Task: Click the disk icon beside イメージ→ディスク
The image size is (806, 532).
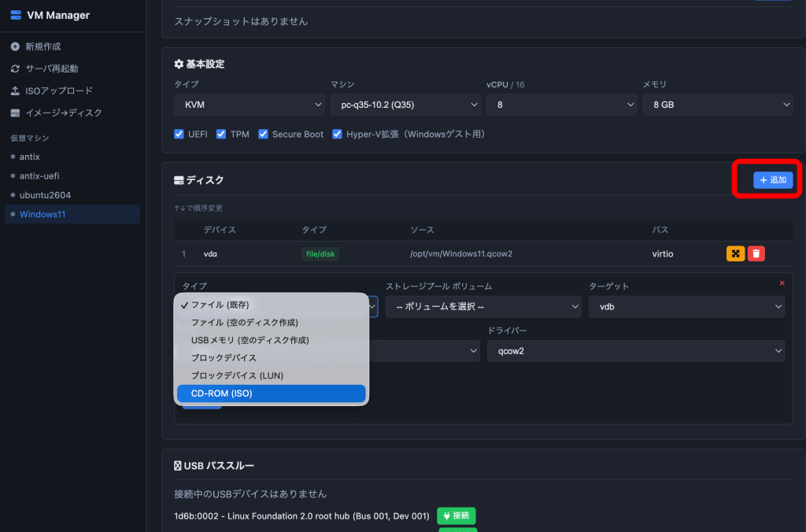Action: [x=15, y=113]
